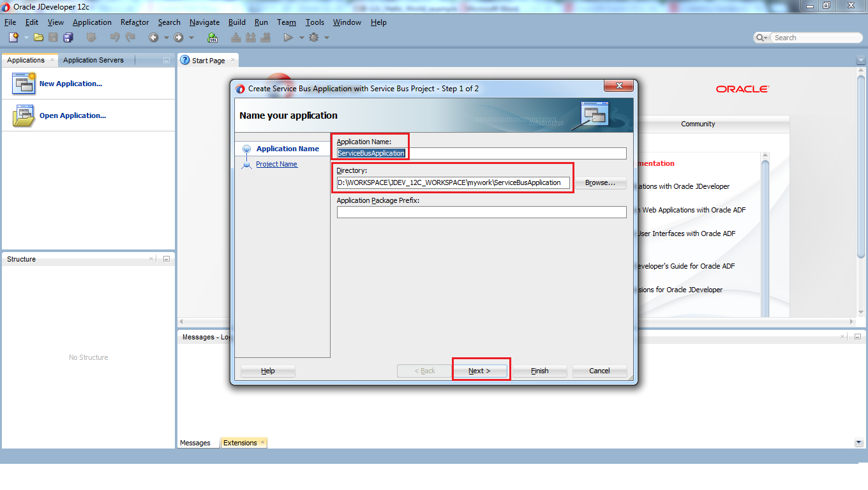Click the Finish button in wizard
Image resolution: width=868 pixels, height=490 pixels.
click(540, 371)
